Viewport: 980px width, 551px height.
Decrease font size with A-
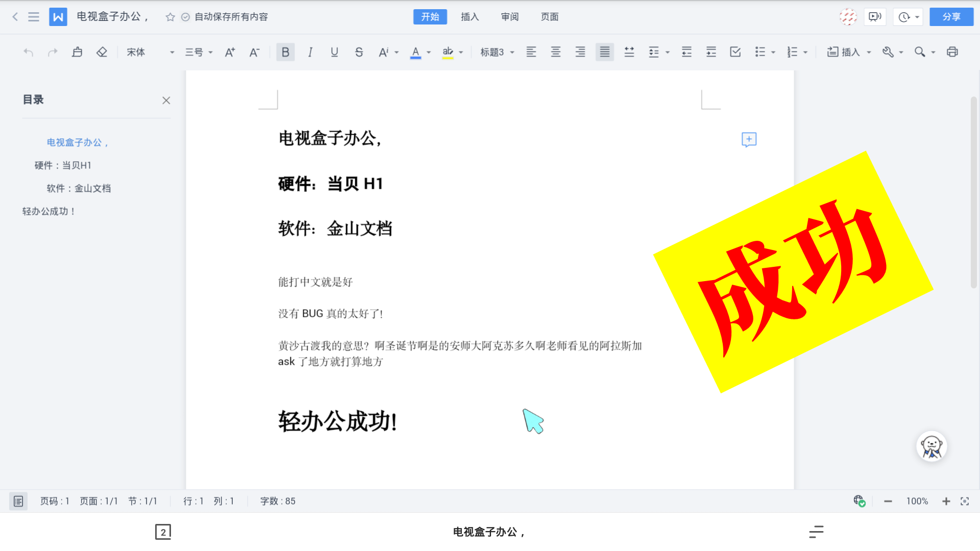tap(254, 52)
